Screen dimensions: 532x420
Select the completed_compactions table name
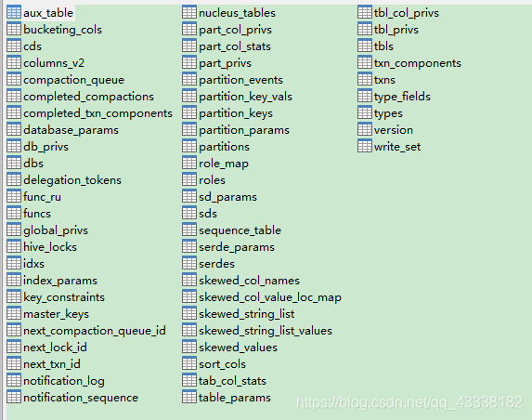click(88, 97)
